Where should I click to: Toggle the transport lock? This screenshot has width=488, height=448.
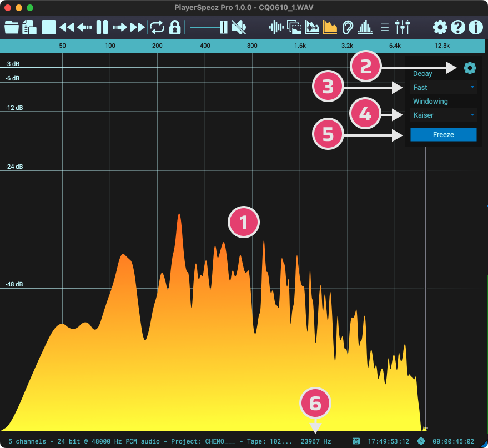175,27
